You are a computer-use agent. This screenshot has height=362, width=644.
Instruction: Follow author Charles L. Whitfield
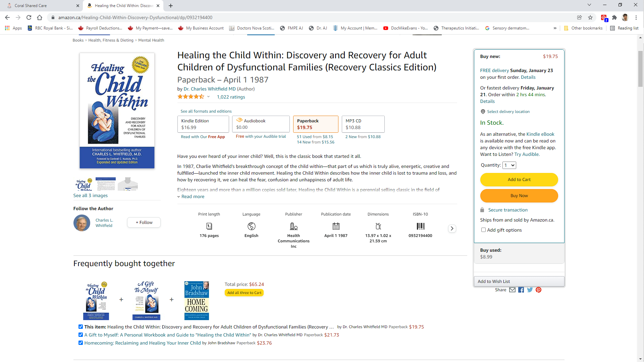click(144, 223)
